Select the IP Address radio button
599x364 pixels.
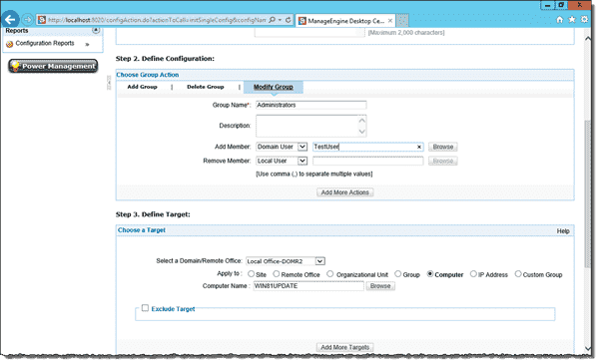tap(473, 274)
